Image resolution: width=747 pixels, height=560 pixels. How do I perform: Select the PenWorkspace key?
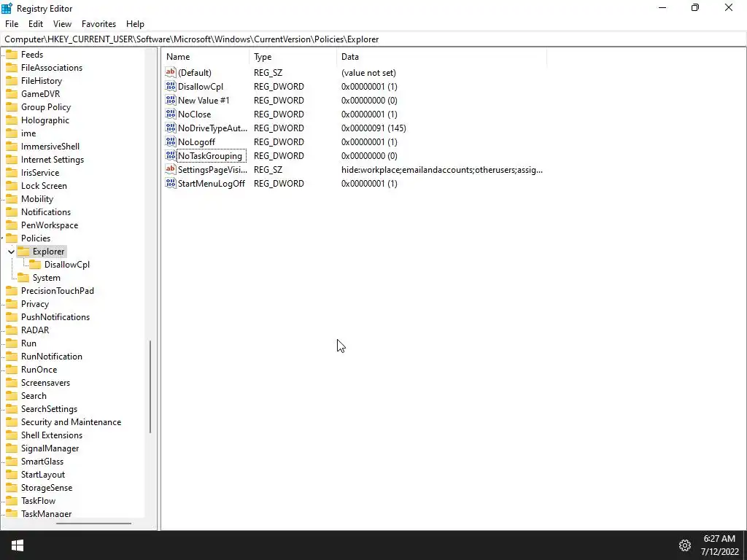(50, 225)
